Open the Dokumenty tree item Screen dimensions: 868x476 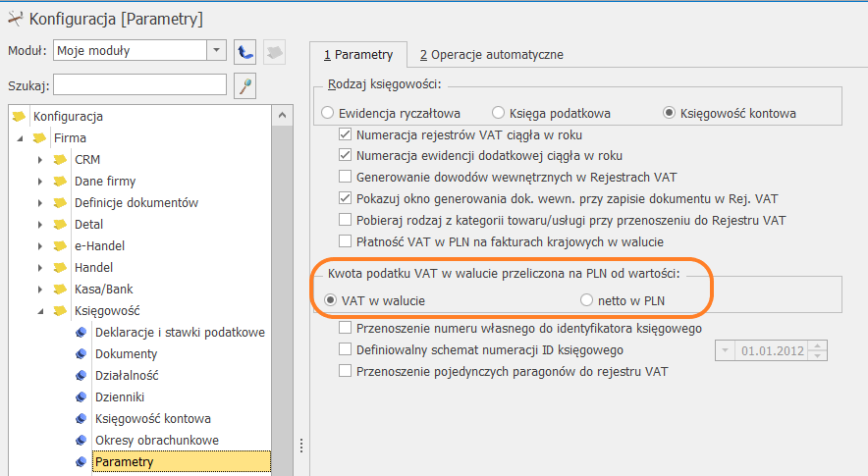127,353
